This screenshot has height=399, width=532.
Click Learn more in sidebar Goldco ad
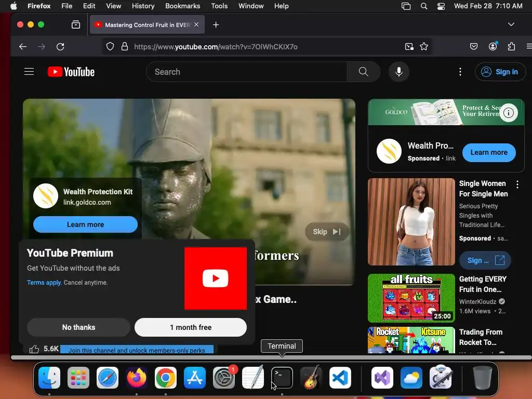point(489,153)
